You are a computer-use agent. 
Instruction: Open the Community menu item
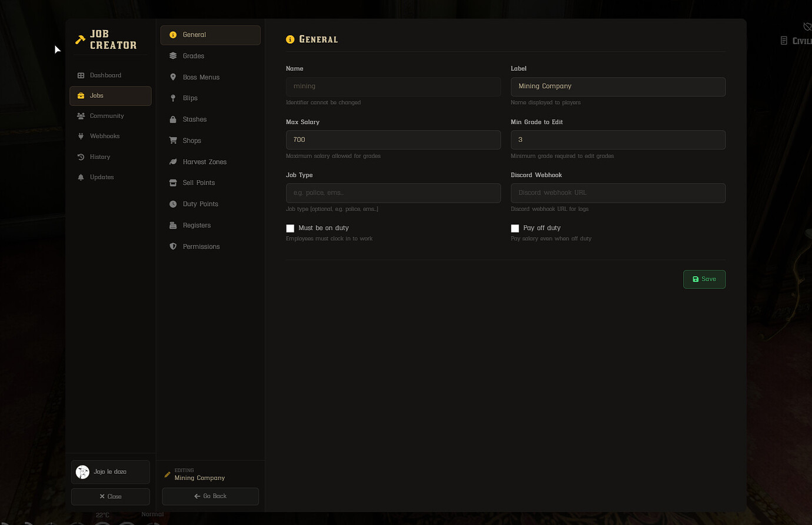[110, 116]
